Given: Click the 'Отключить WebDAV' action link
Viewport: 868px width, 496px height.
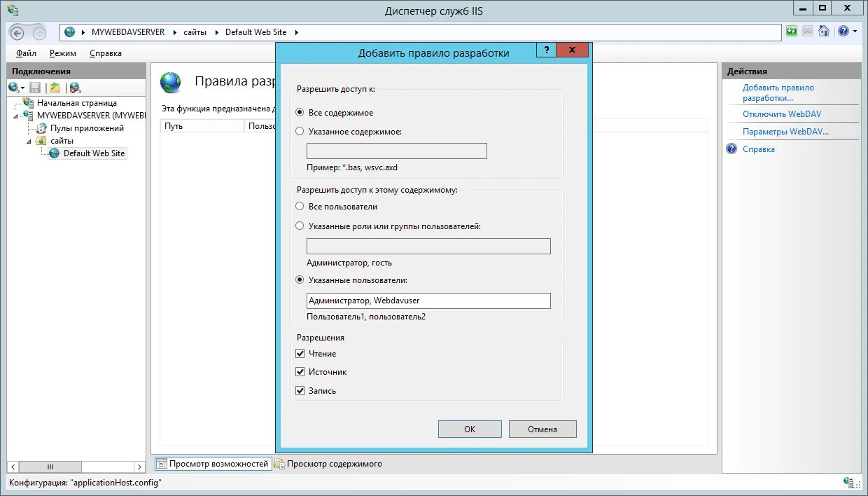Looking at the screenshot, I should pos(782,113).
